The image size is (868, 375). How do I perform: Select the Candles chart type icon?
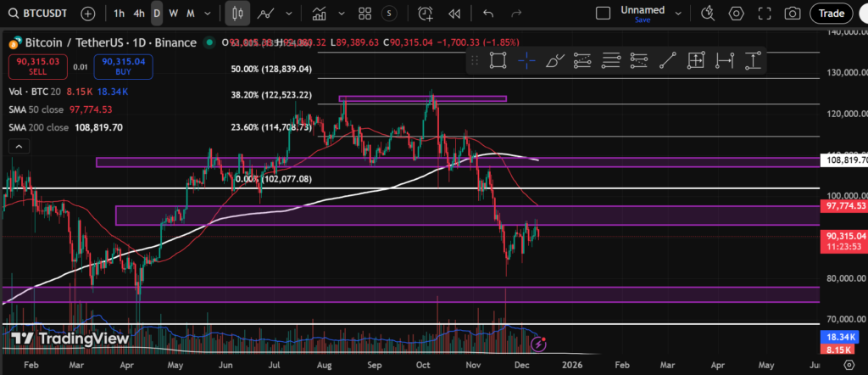[237, 14]
